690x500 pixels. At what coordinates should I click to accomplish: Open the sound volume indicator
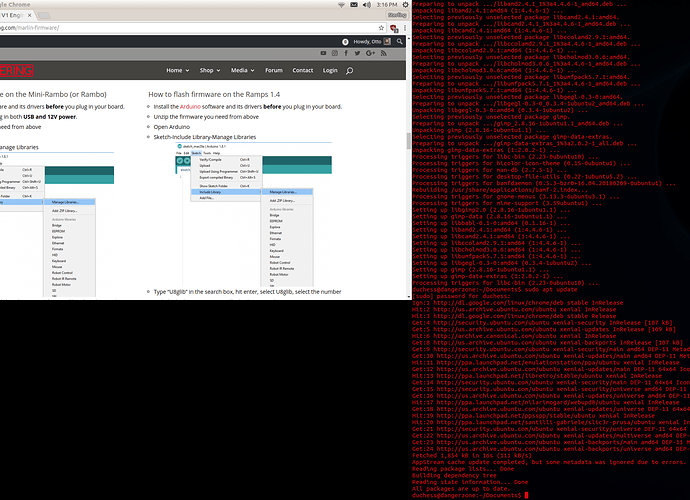(x=367, y=5)
